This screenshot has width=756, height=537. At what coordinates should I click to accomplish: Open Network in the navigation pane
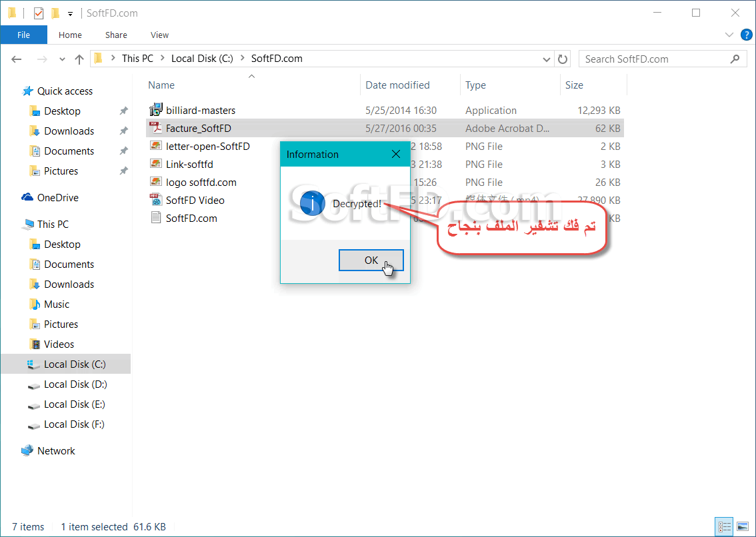[x=56, y=450]
